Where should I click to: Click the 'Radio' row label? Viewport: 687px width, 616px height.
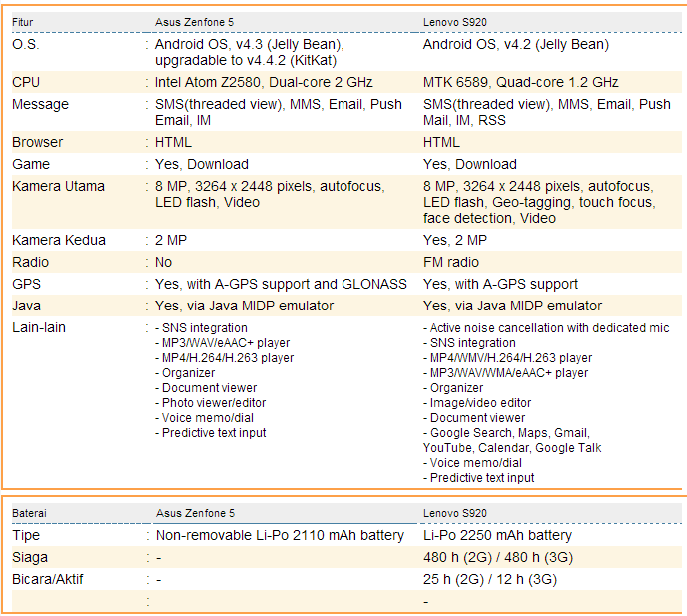pyautogui.click(x=31, y=262)
